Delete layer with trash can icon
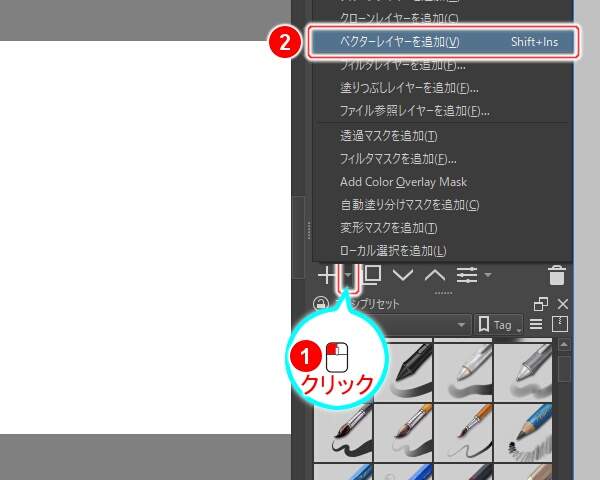Viewport: 600px width, 480px height. pyautogui.click(x=556, y=275)
